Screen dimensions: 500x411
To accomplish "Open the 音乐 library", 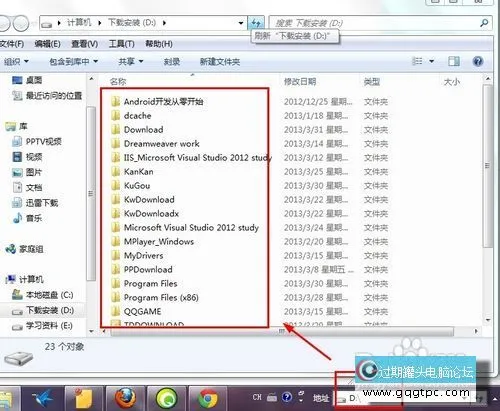I will click(x=27, y=218).
